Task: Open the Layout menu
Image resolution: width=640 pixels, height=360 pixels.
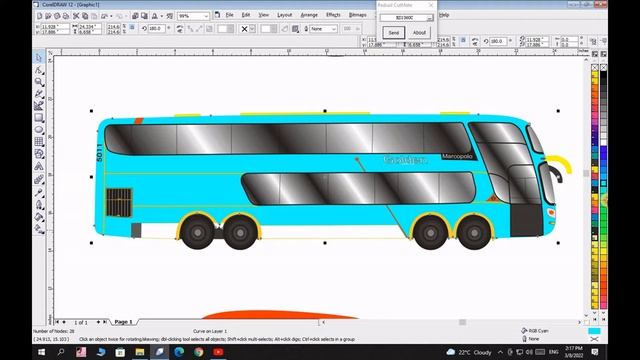Action: [x=284, y=15]
